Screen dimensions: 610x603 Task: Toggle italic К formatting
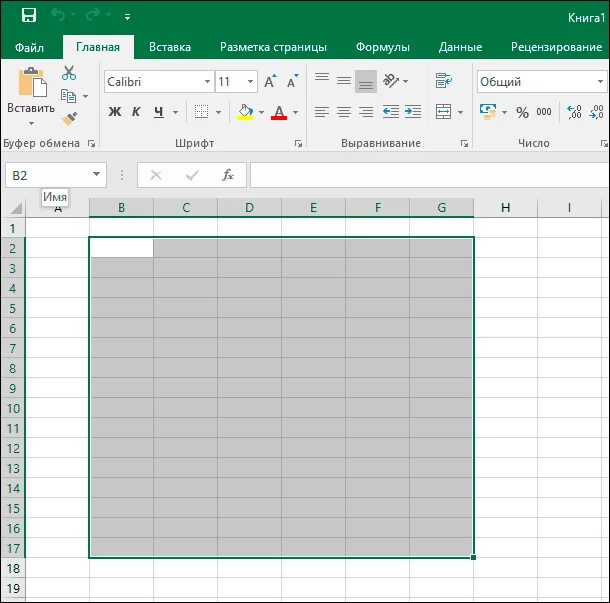[x=136, y=112]
